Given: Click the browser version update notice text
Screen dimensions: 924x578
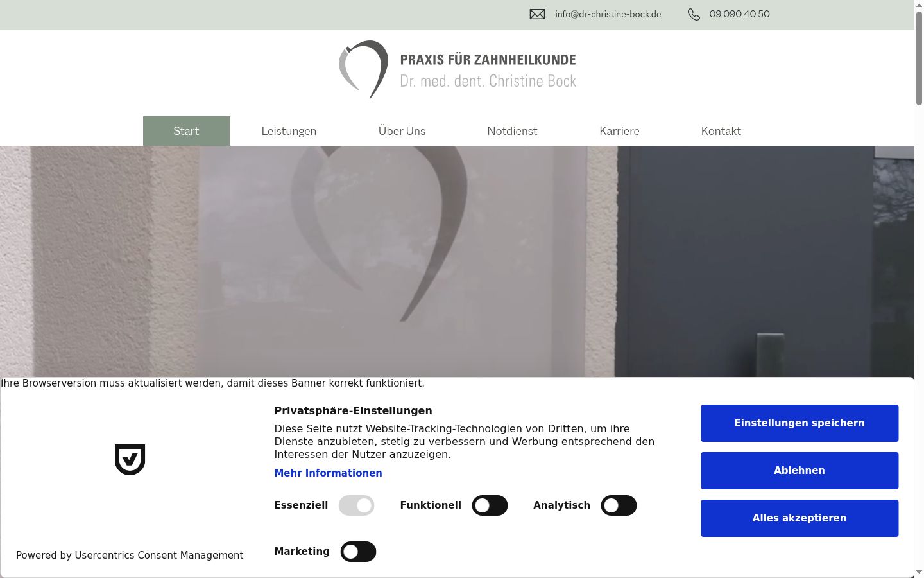Looking at the screenshot, I should (212, 383).
